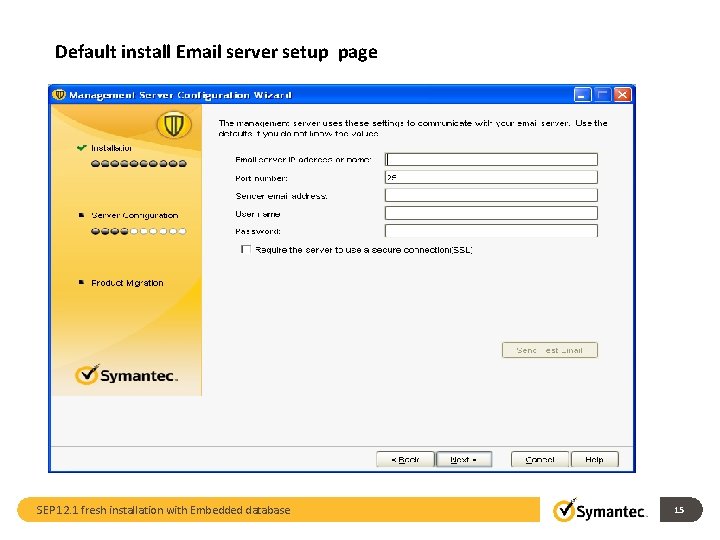The height and width of the screenshot is (540, 720).
Task: Click the yellow shield emblem in sidebar
Action: (x=174, y=124)
